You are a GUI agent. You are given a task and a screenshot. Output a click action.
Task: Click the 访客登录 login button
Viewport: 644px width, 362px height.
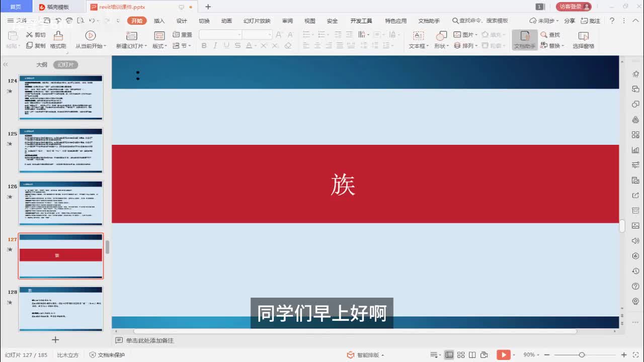click(x=574, y=7)
